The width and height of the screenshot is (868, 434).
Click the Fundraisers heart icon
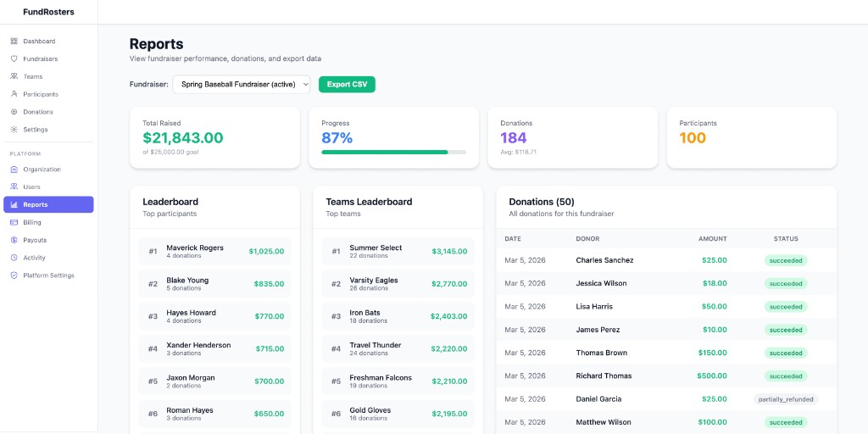(x=14, y=59)
